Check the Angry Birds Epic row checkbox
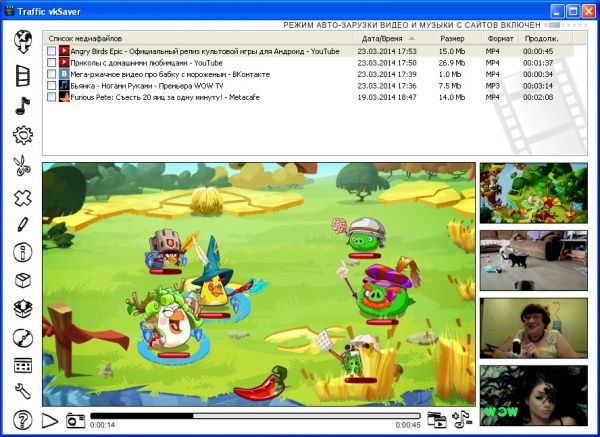Image resolution: width=600 pixels, height=437 pixels. pos(51,51)
